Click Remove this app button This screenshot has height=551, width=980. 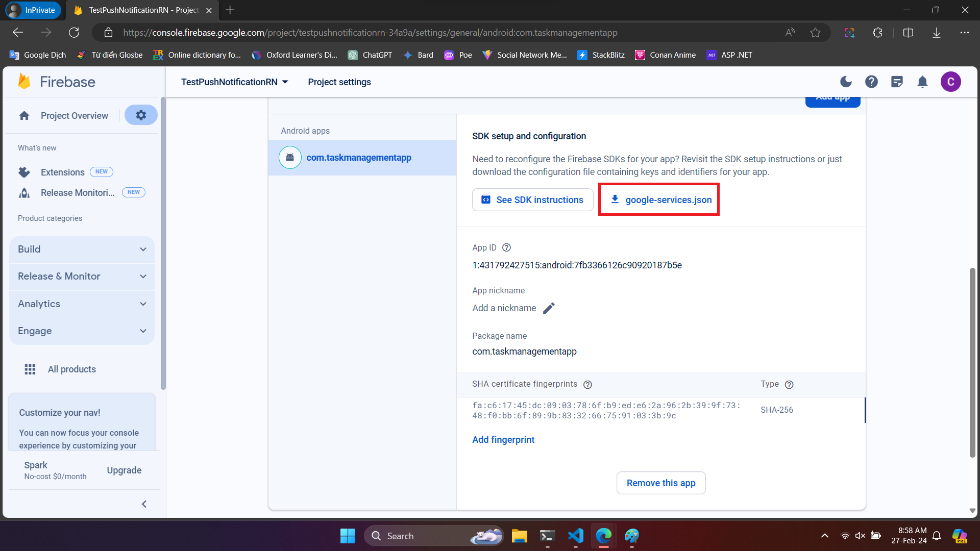[661, 483]
